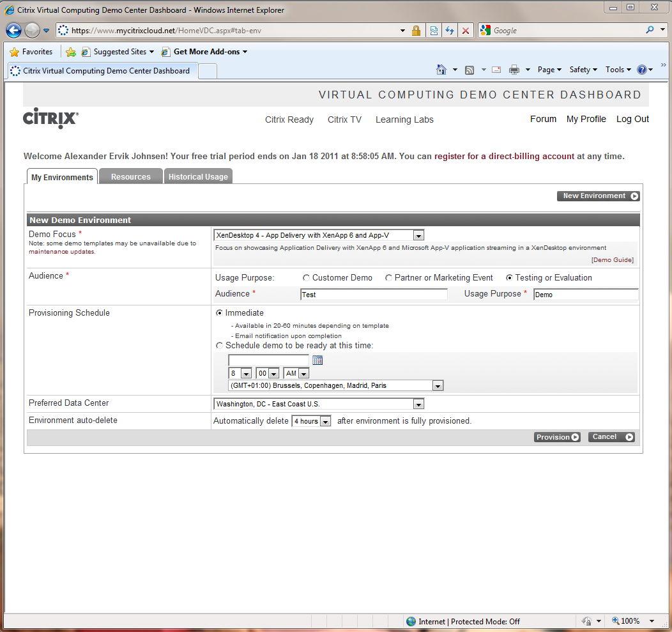Screen dimensions: 672x632
Task: Open the Citrix TV link
Action: [344, 119]
